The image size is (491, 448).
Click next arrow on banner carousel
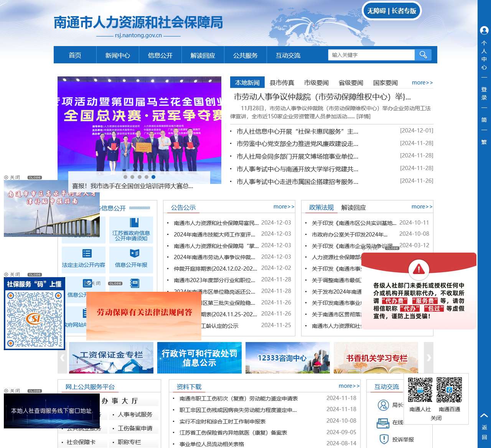click(429, 358)
